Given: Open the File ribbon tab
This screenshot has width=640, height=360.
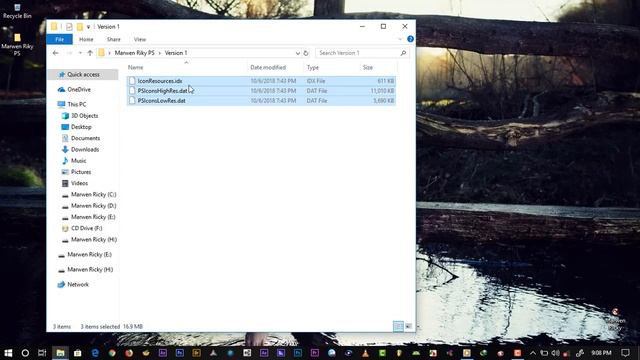Looking at the screenshot, I should (59, 39).
